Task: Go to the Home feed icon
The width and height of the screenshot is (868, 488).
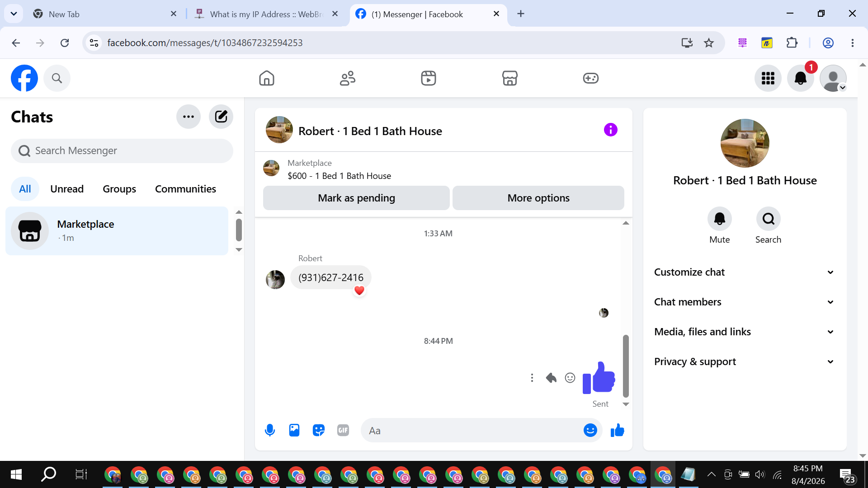Action: point(267,78)
